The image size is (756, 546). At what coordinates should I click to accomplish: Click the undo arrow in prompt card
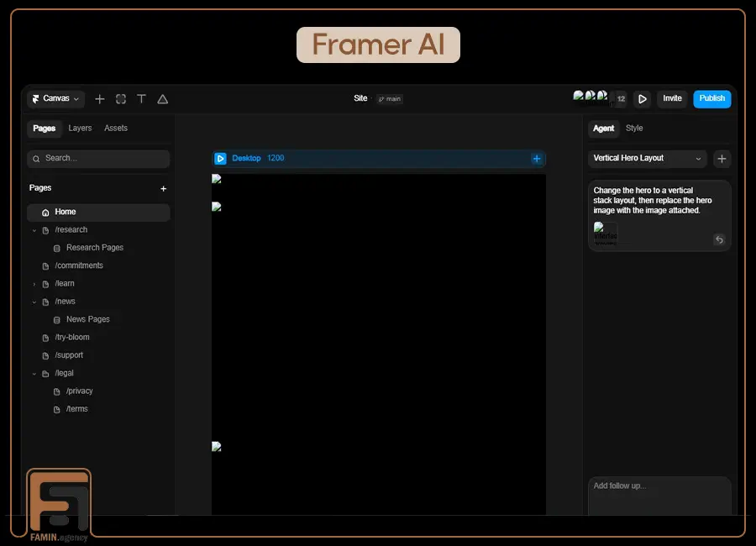click(x=719, y=239)
